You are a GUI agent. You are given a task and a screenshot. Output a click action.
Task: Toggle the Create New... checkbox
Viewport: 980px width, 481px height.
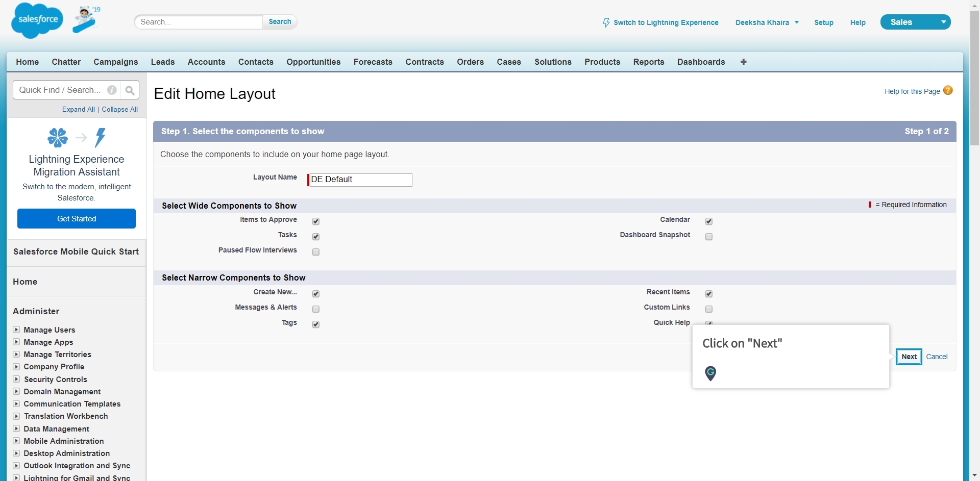[316, 294]
